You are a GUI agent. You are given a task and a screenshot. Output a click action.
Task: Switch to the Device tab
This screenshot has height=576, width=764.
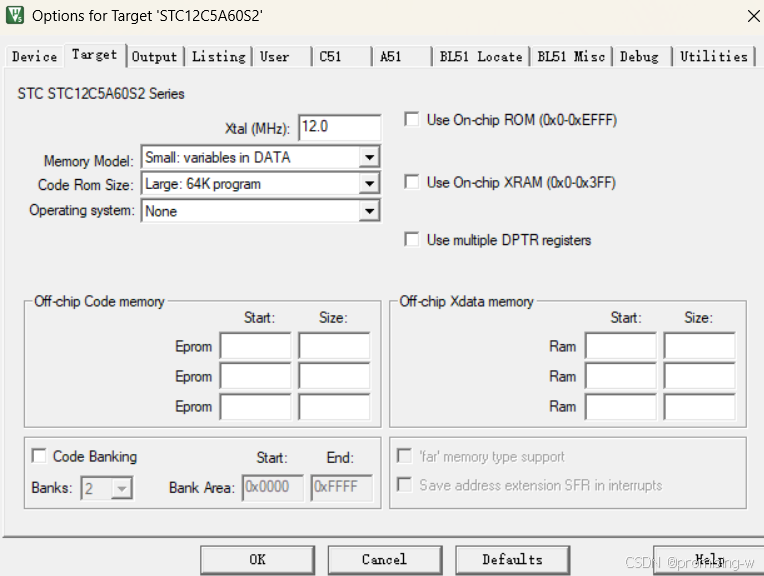point(35,57)
